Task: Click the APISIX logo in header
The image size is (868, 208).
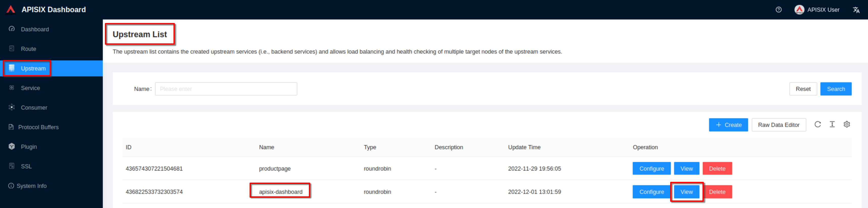Action: (11, 10)
